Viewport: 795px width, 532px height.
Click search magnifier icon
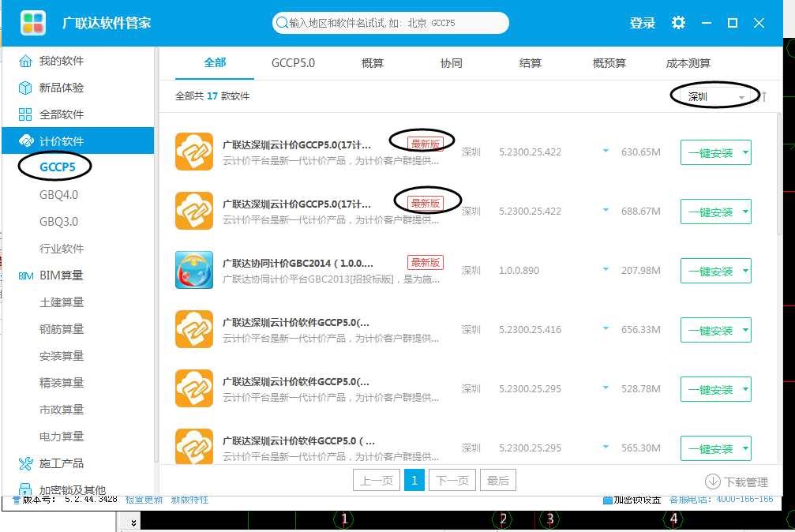click(x=282, y=23)
